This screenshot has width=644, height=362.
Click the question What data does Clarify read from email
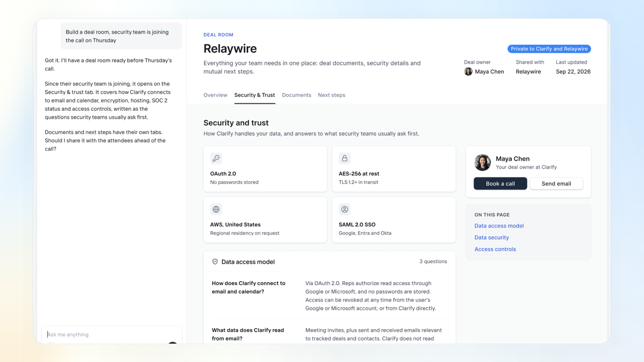248,334
